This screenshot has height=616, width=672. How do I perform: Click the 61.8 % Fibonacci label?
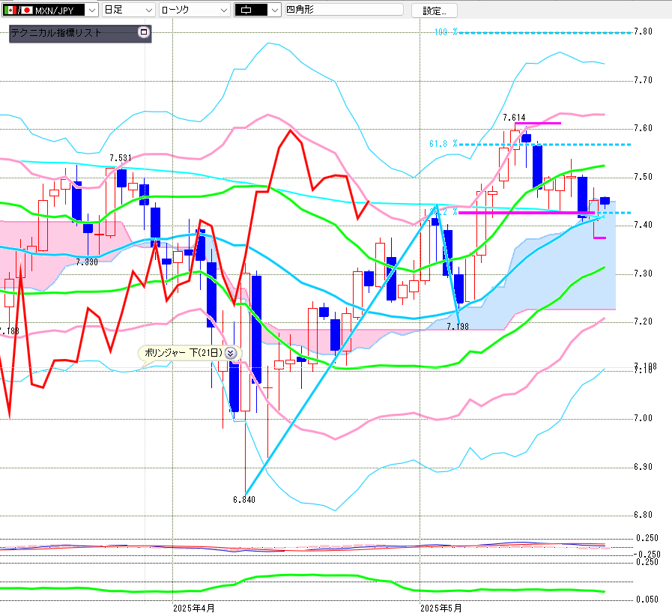444,144
